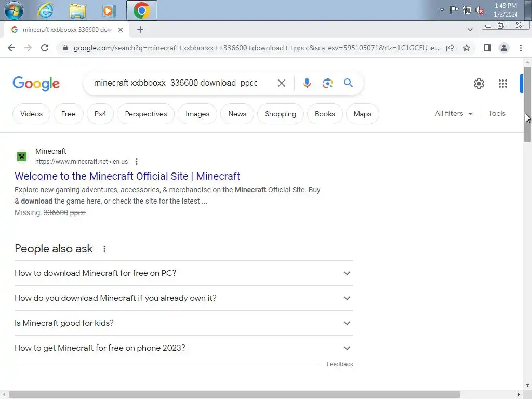
Task: Open Chrome three-dot menu
Action: pos(521,48)
